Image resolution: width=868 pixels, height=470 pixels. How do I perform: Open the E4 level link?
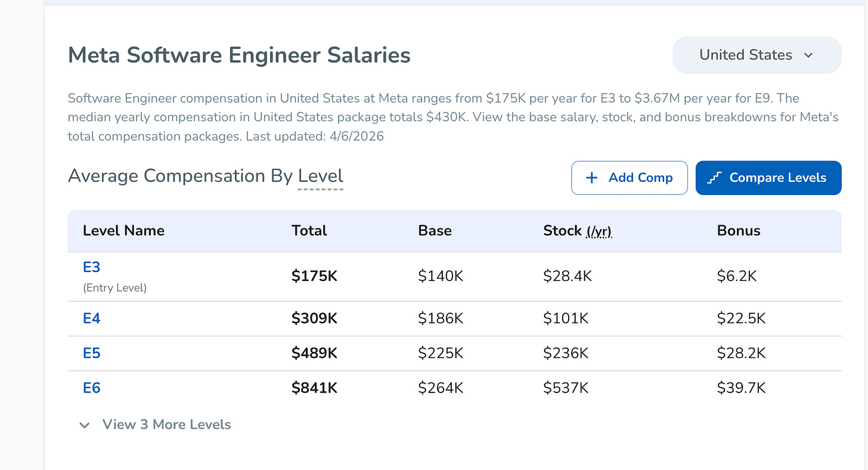[91, 319]
